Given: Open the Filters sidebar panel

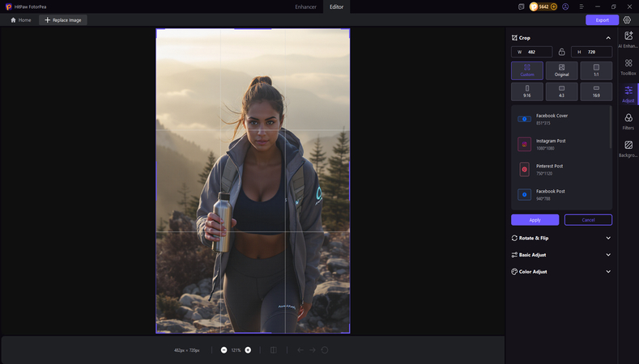Looking at the screenshot, I should coord(628,122).
